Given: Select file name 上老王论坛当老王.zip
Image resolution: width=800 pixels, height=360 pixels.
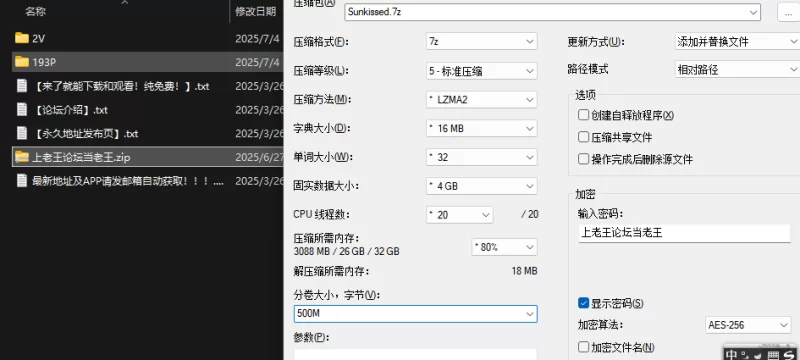Looking at the screenshot, I should point(81,157).
